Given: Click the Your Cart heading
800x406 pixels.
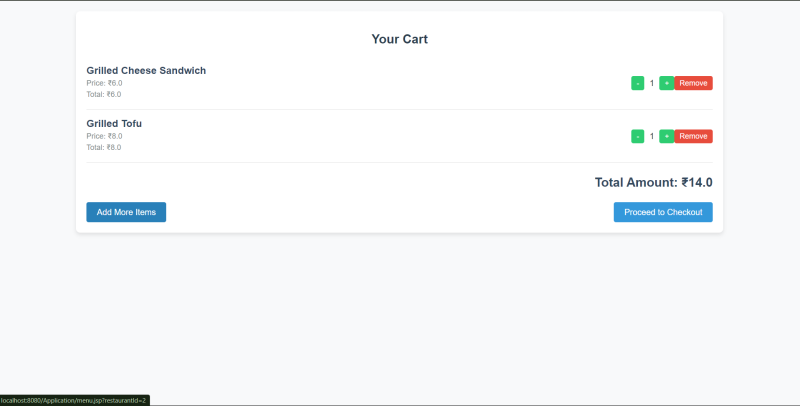Looking at the screenshot, I should pos(399,39).
